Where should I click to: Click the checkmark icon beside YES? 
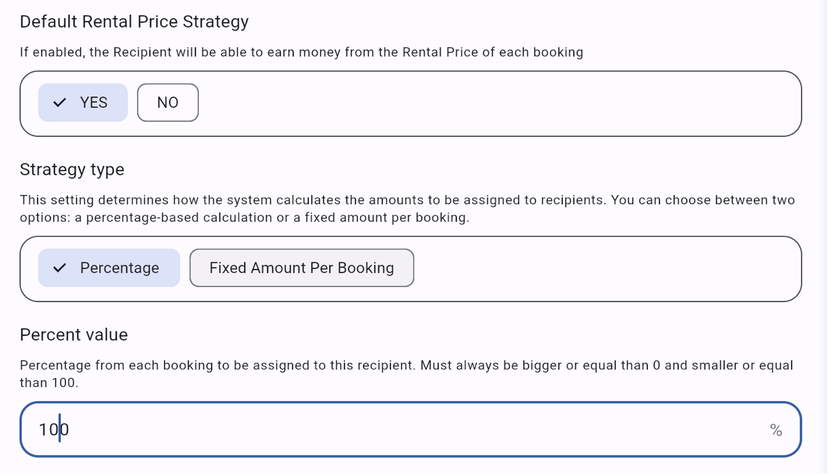click(x=60, y=103)
